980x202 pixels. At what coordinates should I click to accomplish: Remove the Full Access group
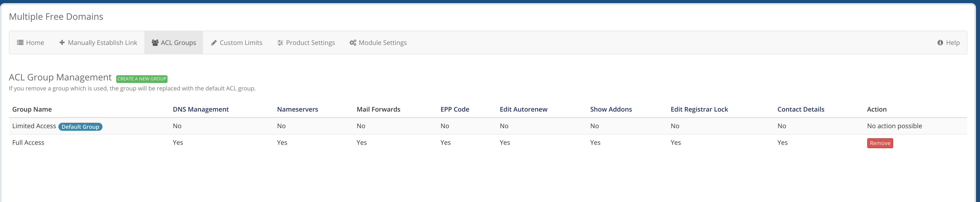(880, 143)
